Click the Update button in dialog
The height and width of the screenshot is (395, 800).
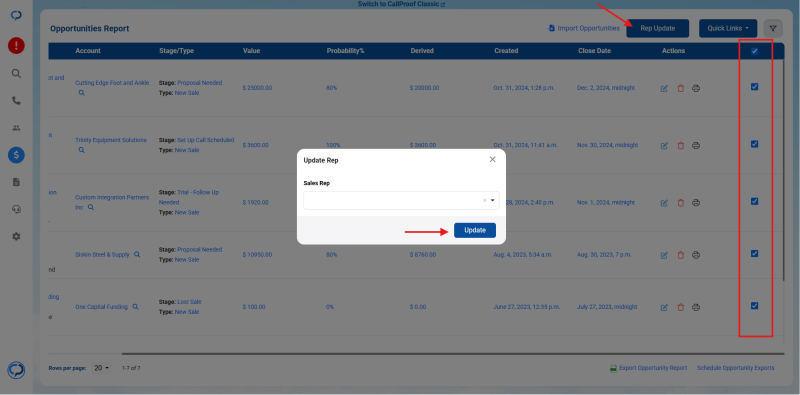pos(474,230)
